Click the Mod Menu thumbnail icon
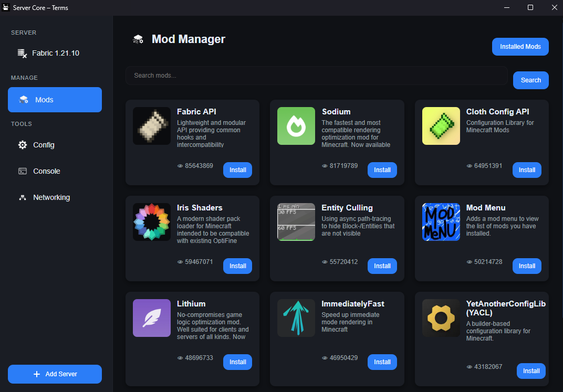This screenshot has height=392, width=563. tap(441, 222)
